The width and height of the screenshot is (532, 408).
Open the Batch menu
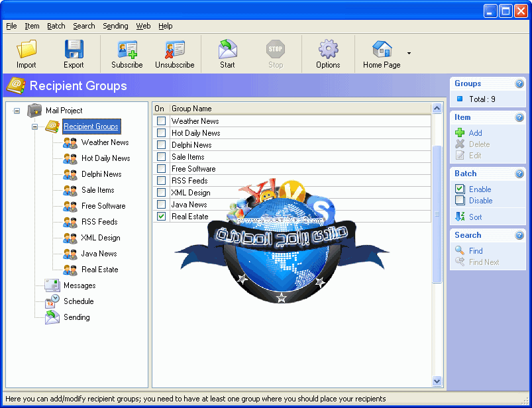[x=56, y=26]
